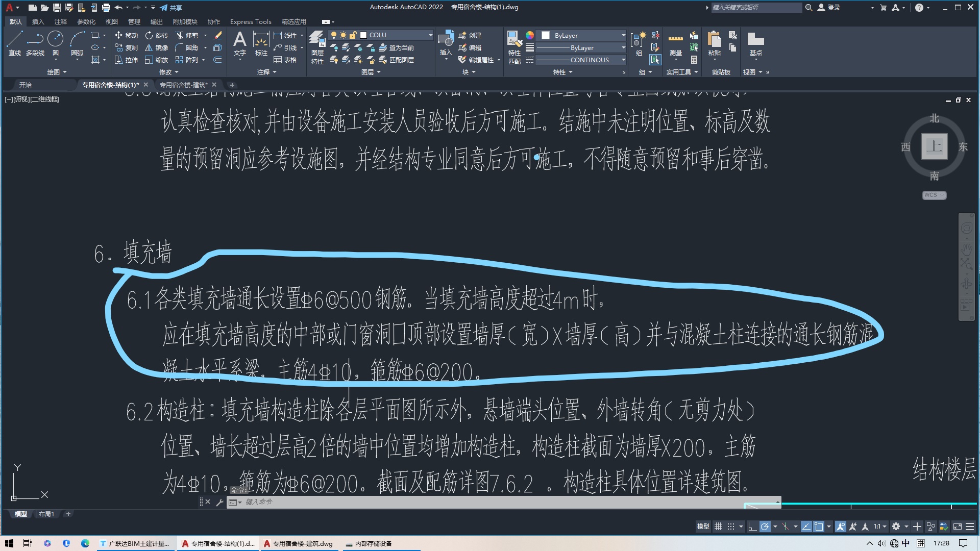Expand the 图层 (Layers) panel

[371, 72]
